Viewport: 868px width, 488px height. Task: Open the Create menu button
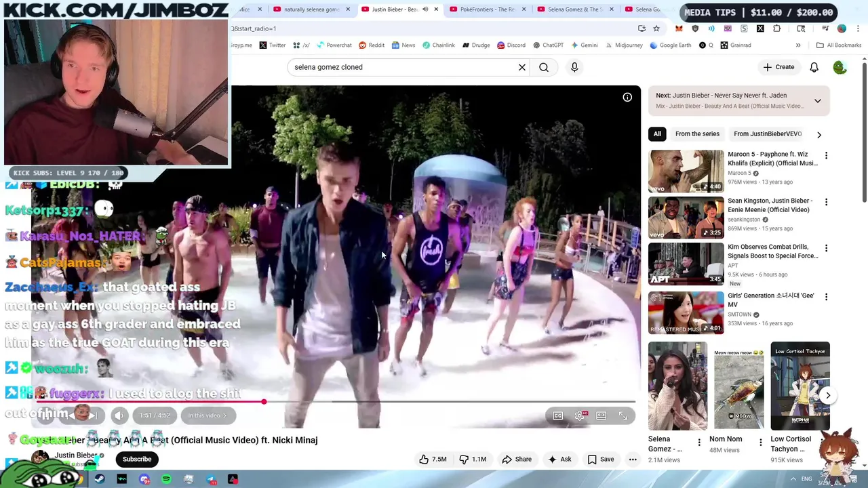[x=778, y=67]
